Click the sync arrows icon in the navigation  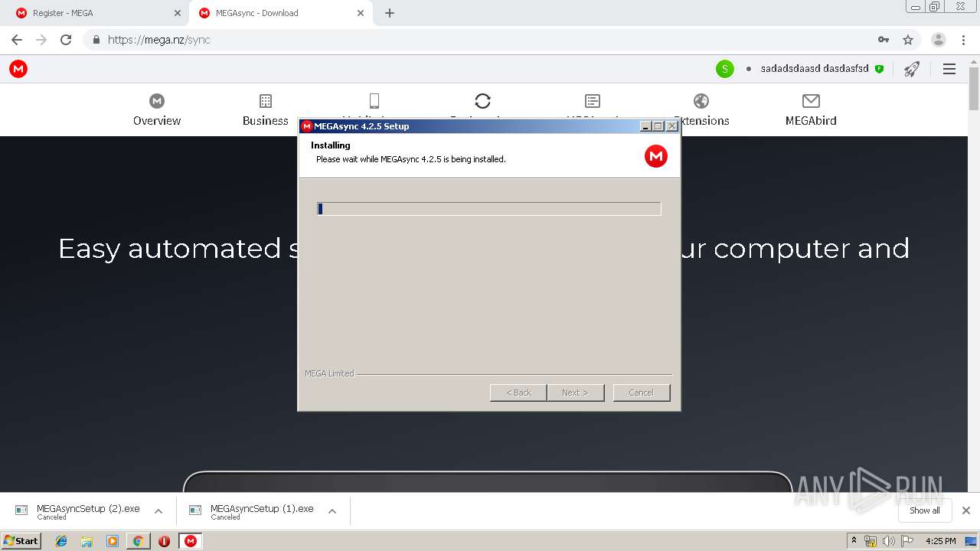tap(482, 101)
